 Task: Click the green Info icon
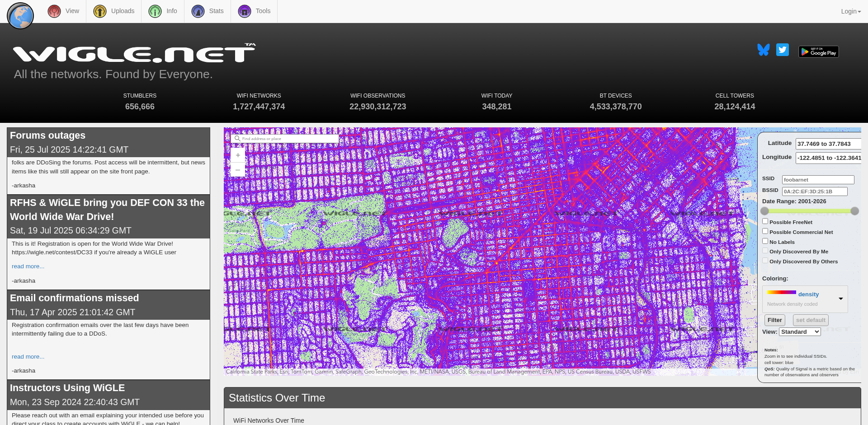pyautogui.click(x=155, y=11)
